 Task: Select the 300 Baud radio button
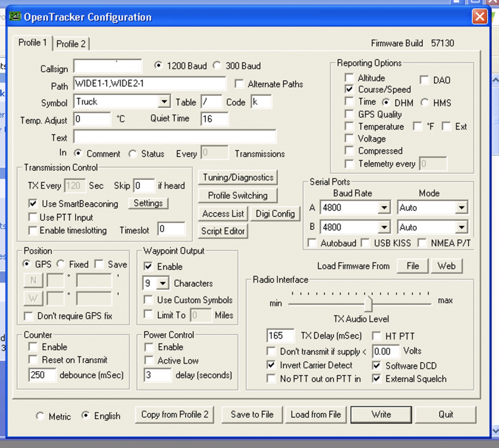point(217,65)
